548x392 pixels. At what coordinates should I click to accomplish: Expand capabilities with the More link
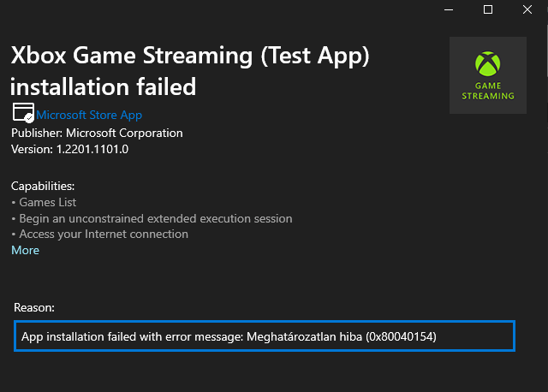[25, 250]
